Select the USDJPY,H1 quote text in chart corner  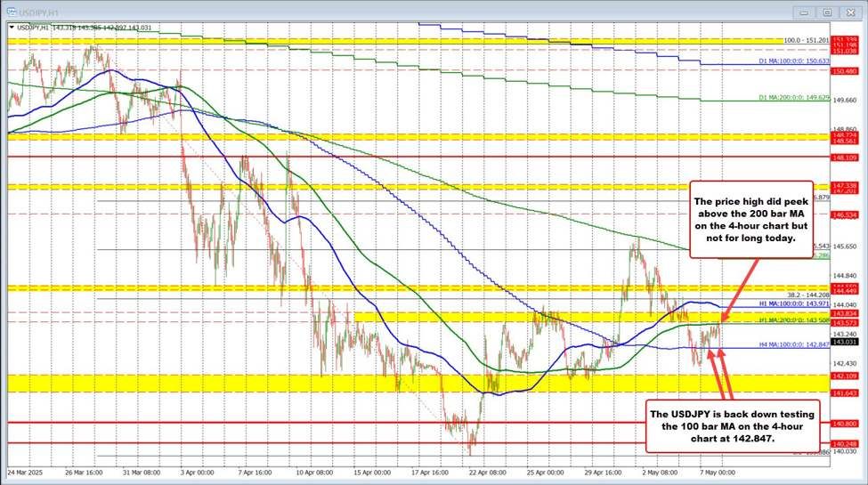pyautogui.click(x=85, y=27)
